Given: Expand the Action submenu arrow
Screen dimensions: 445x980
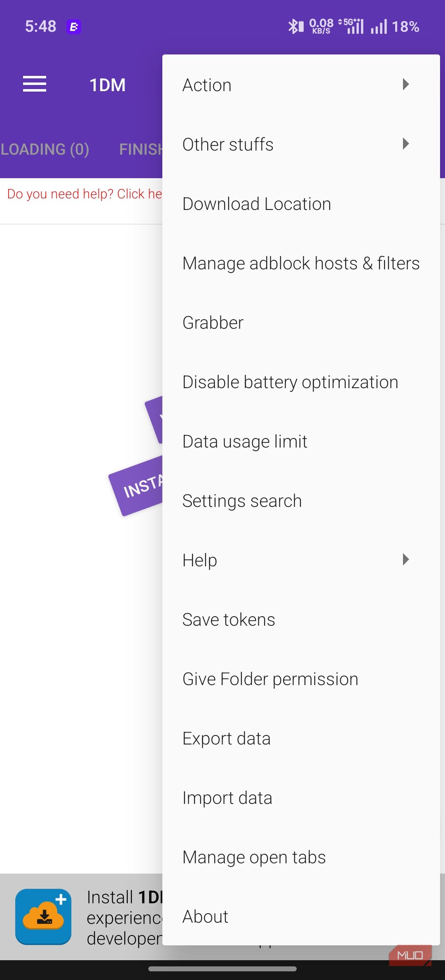Looking at the screenshot, I should point(405,85).
